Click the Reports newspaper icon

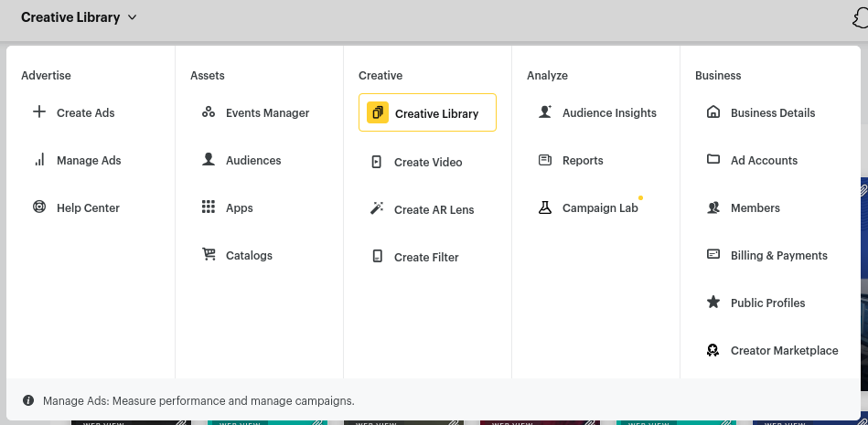pos(545,160)
